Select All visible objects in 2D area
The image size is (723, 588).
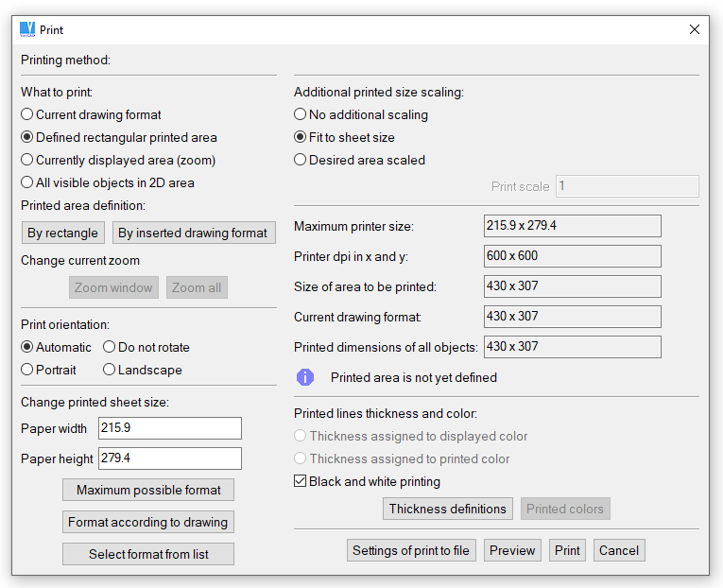[x=27, y=182]
